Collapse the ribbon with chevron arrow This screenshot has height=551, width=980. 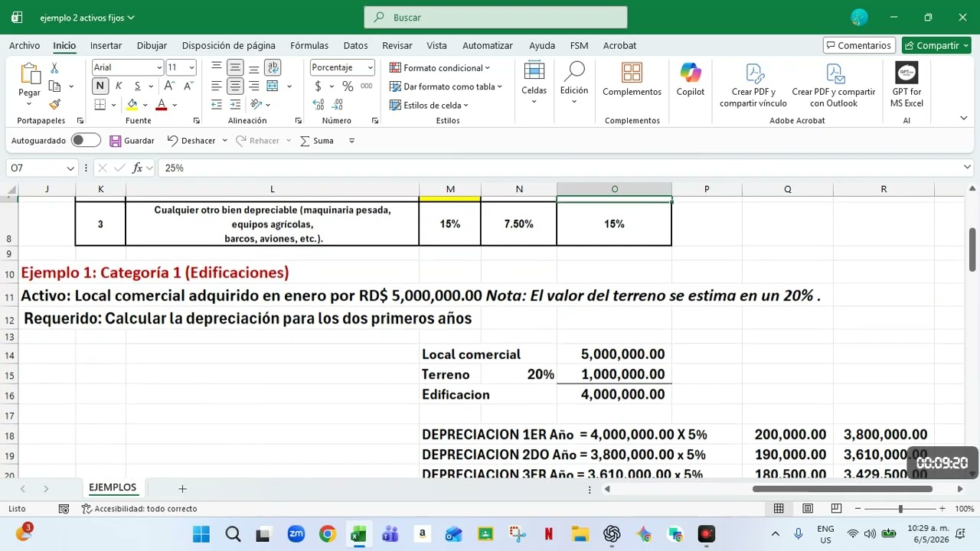tap(963, 118)
